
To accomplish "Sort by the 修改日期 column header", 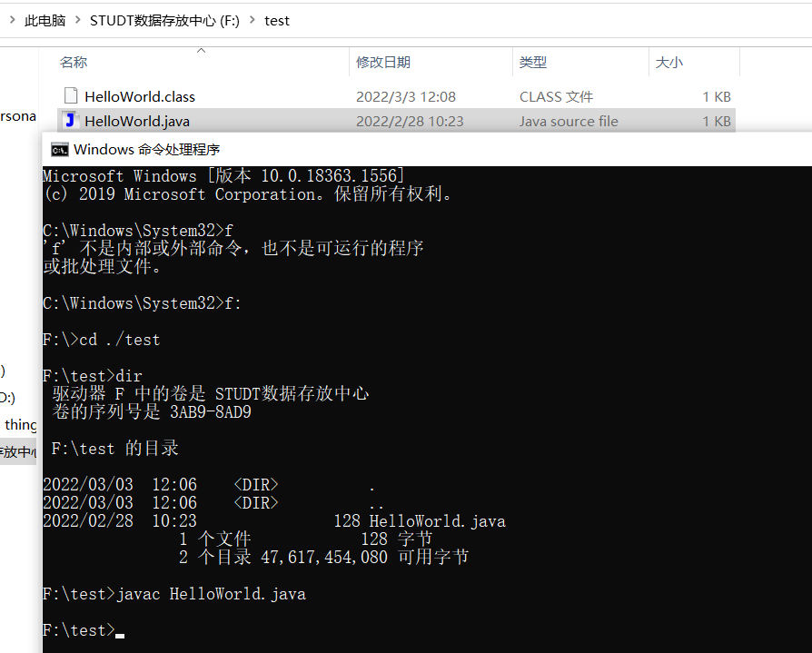I will pyautogui.click(x=383, y=62).
